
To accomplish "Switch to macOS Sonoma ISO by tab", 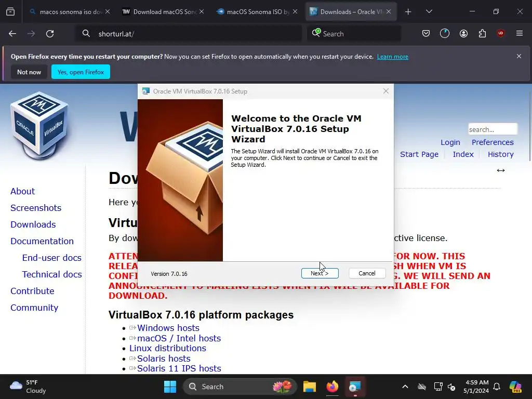I will (x=257, y=12).
